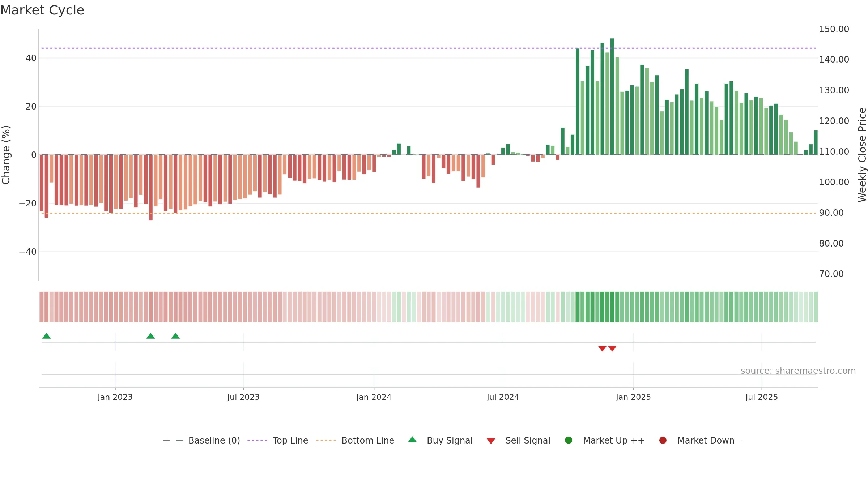Click the 20 tick on Change axis
The width and height of the screenshot is (868, 488).
point(31,107)
